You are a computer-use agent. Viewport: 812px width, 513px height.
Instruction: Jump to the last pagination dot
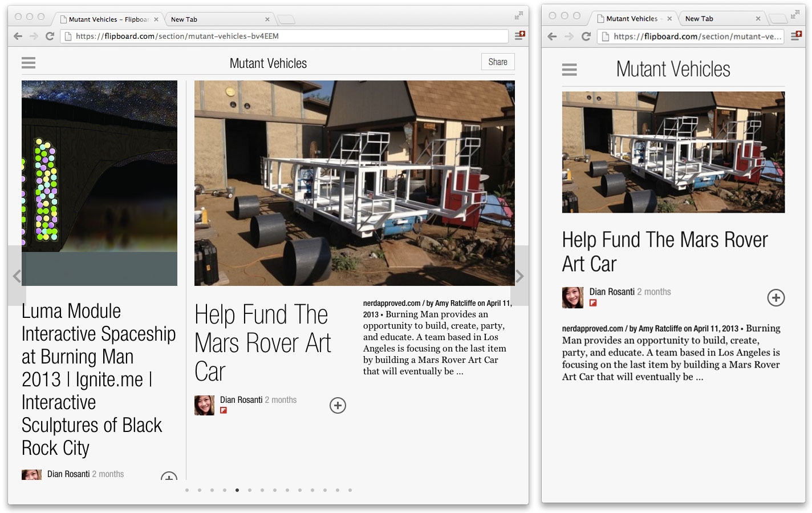[x=350, y=490]
